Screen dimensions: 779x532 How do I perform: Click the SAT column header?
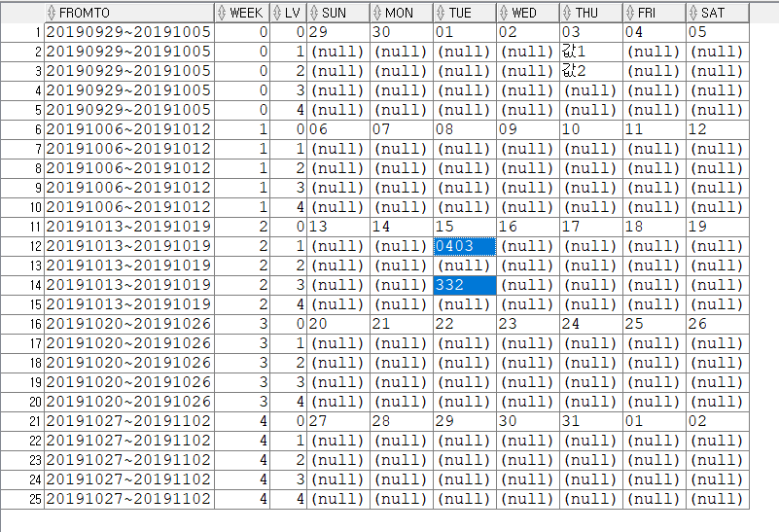click(x=718, y=13)
